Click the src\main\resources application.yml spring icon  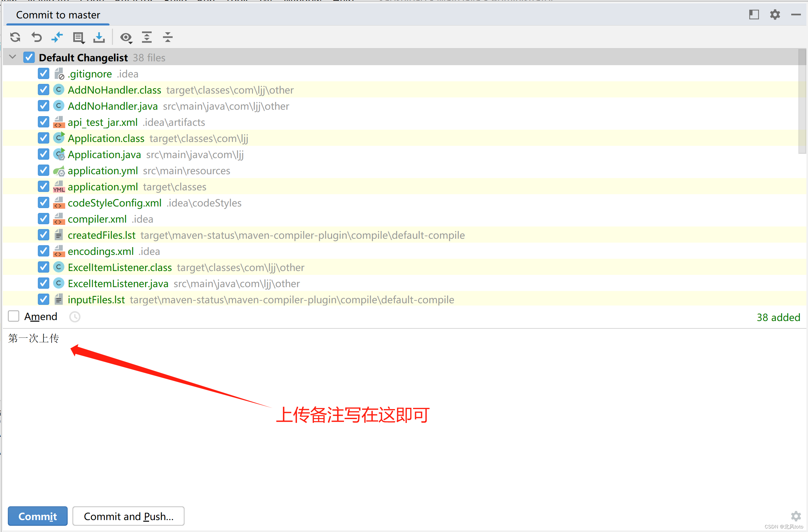59,171
